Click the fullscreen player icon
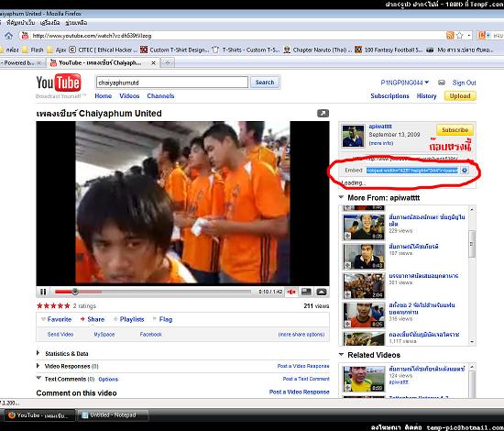Image resolution: width=504 pixels, height=431 pixels. [322, 292]
